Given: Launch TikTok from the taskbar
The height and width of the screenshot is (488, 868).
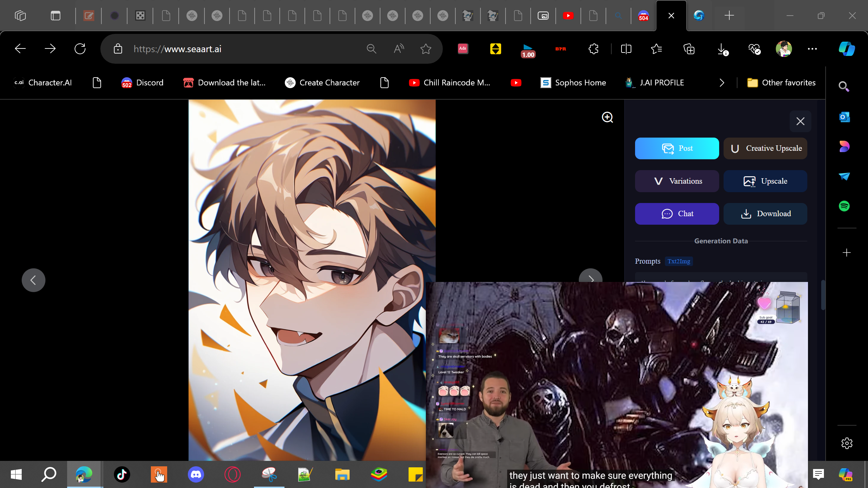Looking at the screenshot, I should tap(122, 474).
